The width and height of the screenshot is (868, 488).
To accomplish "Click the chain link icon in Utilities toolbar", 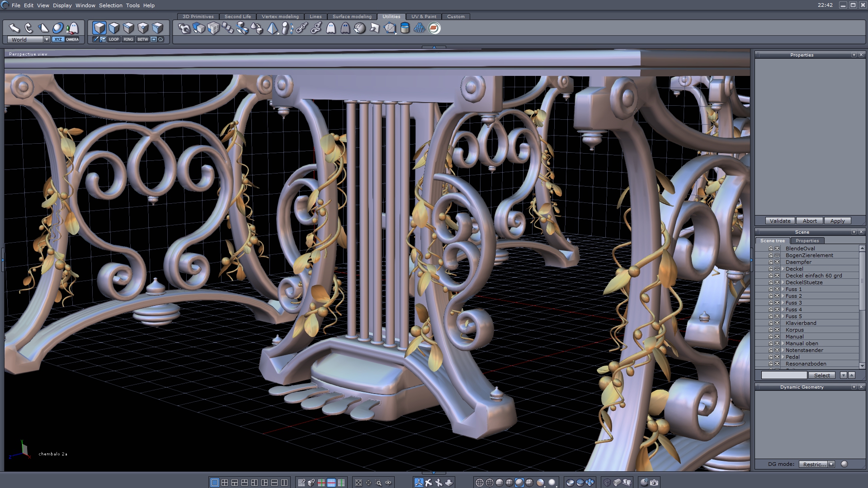I will 302,28.
